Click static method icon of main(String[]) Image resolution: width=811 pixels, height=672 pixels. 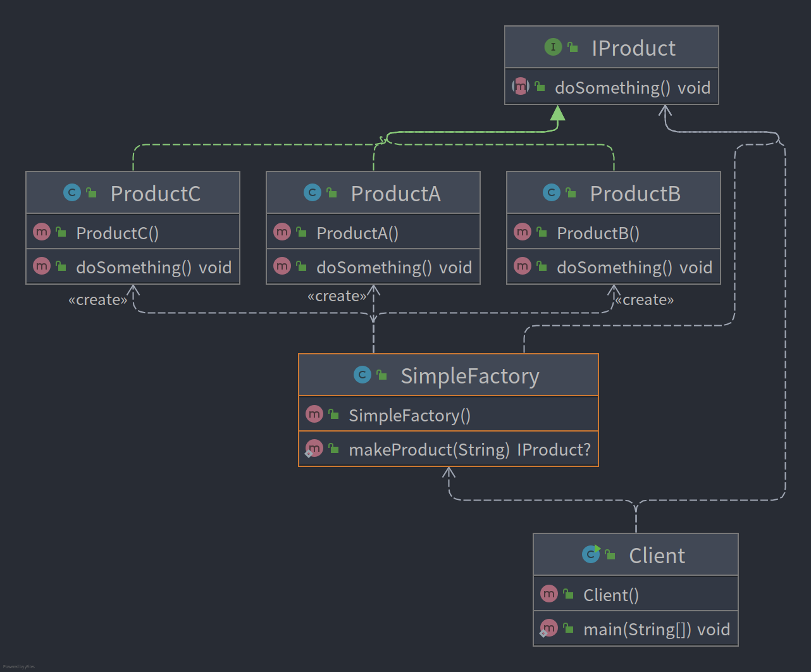(548, 628)
